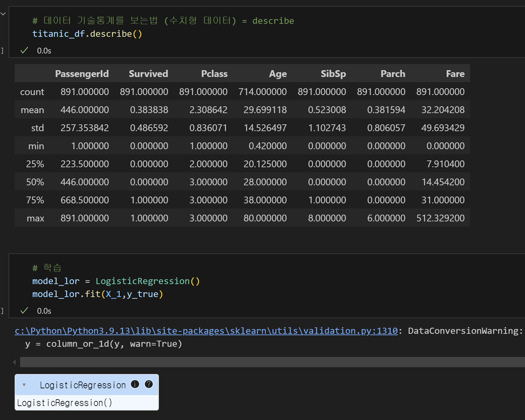Image resolution: width=525 pixels, height=420 pixels.
Task: Select the PassengerId column header
Action: pos(82,74)
